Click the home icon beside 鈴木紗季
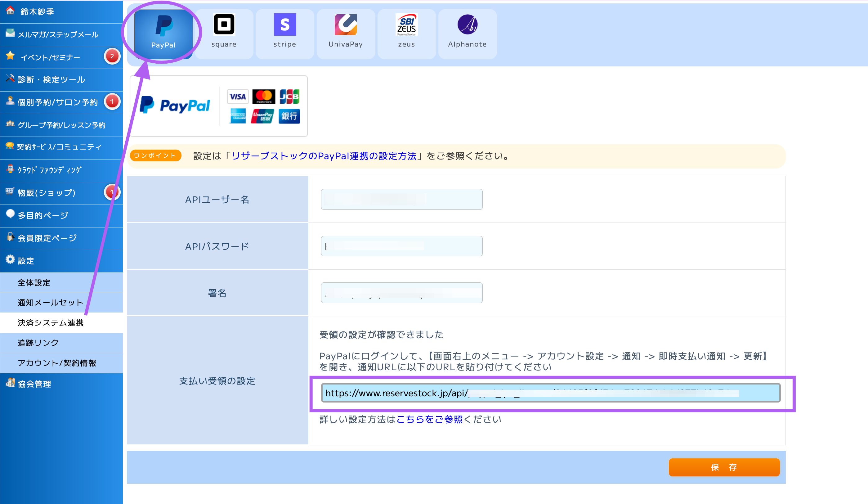 [x=10, y=11]
